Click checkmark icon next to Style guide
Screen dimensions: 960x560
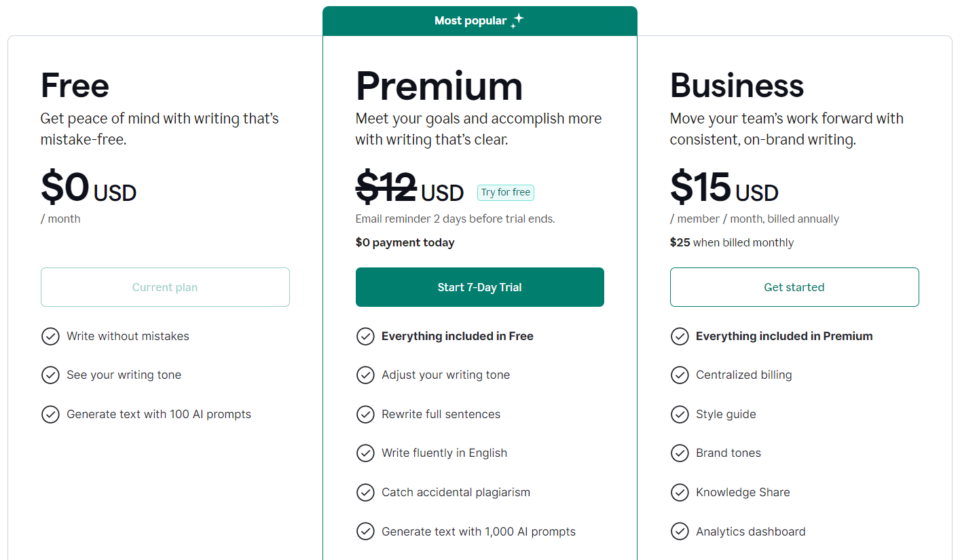[680, 415]
